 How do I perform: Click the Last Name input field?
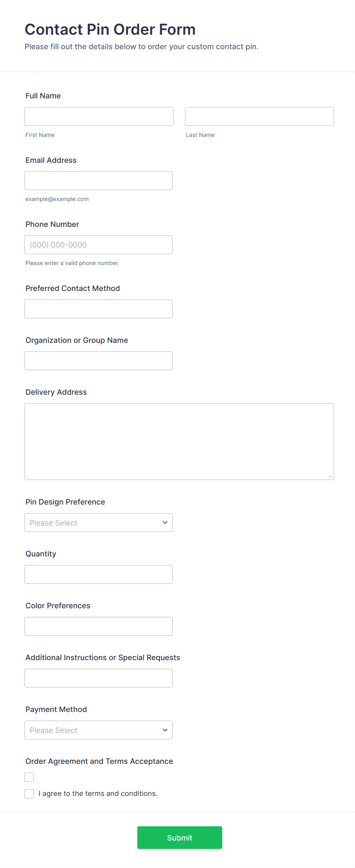pos(259,116)
